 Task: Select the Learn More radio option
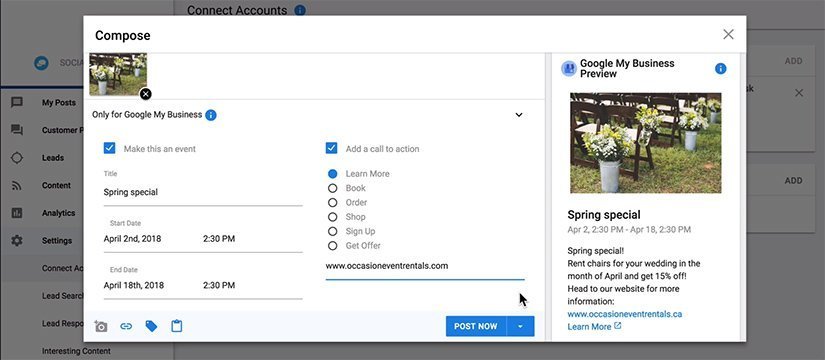333,174
